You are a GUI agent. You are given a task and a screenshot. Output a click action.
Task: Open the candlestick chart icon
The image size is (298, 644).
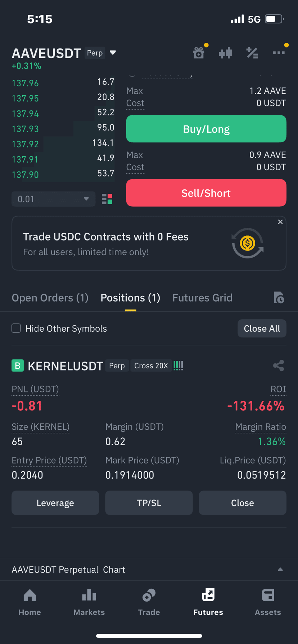coord(225,53)
